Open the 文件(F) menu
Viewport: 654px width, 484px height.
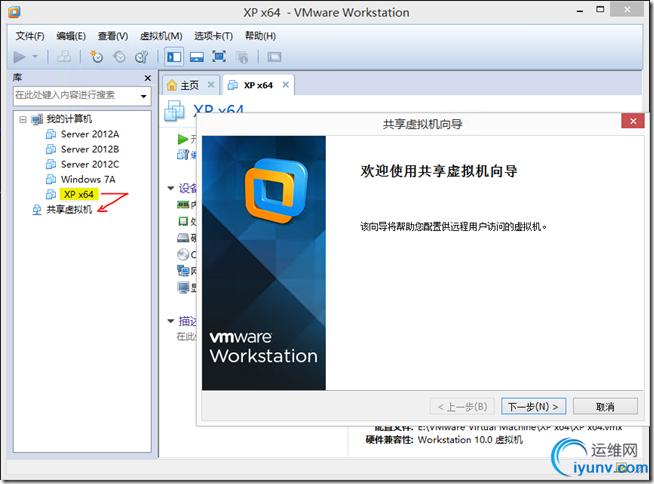(x=30, y=36)
